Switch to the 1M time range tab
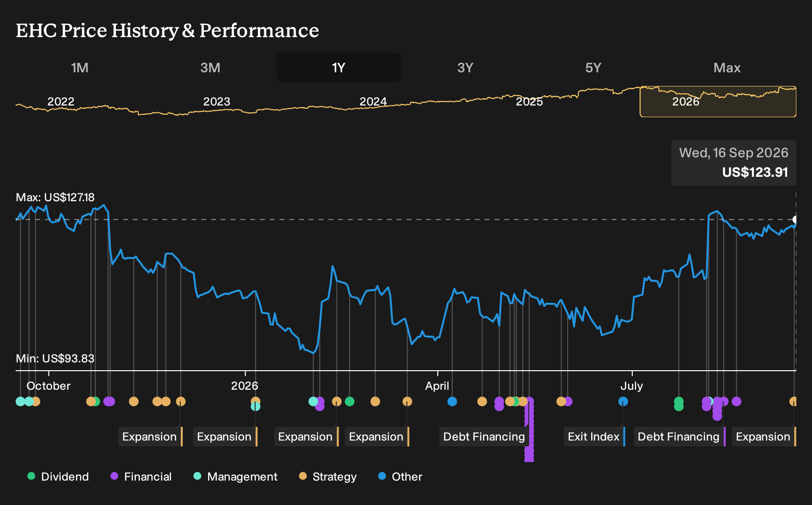The image size is (812, 505). pyautogui.click(x=80, y=67)
